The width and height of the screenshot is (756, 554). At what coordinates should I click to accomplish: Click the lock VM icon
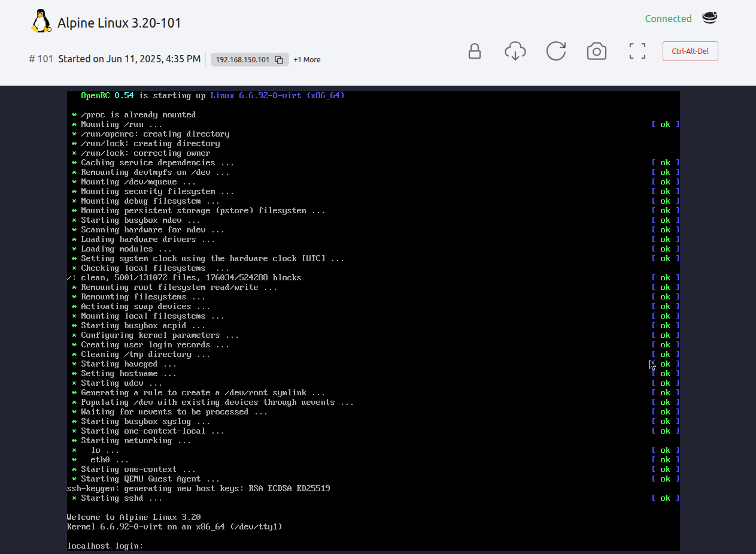click(x=475, y=51)
